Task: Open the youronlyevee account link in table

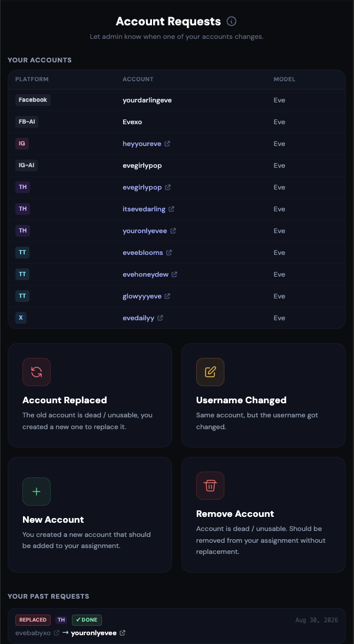Action: point(145,231)
